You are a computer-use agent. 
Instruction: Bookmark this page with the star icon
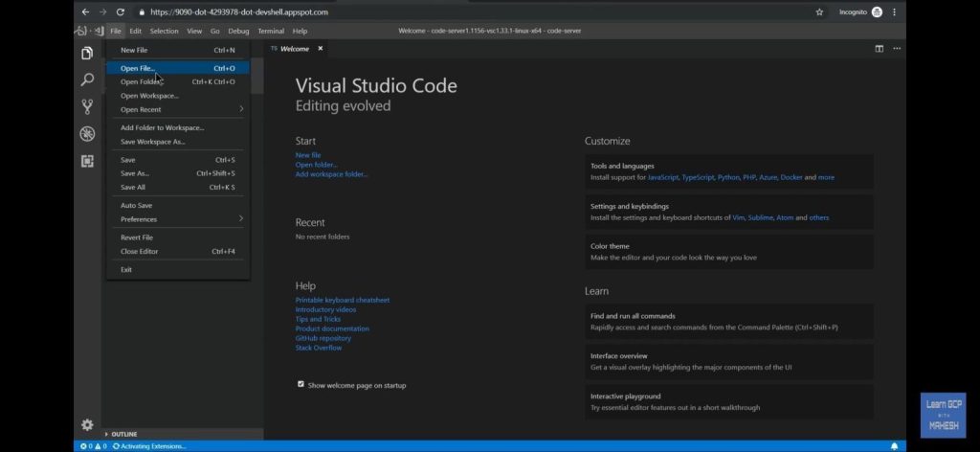(x=819, y=11)
